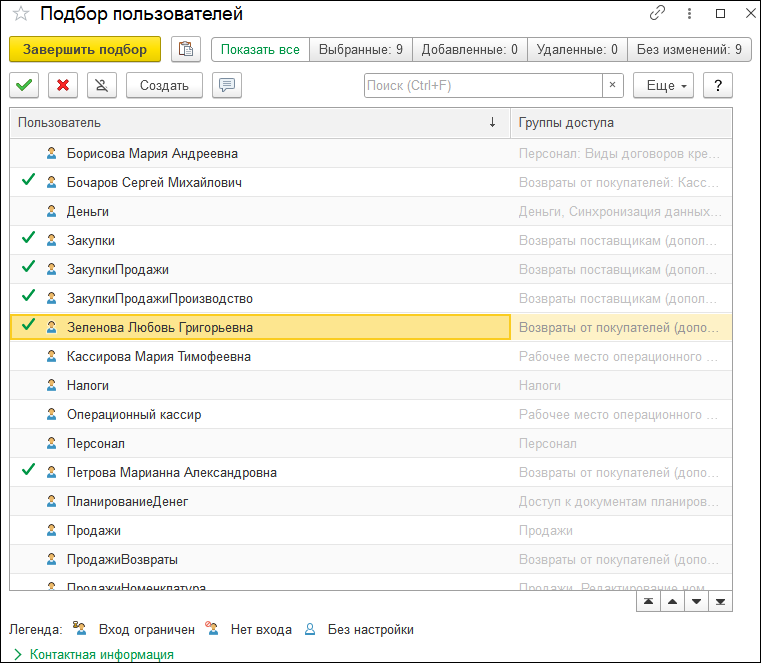
Task: Click the crossed-out user icon button
Action: [101, 85]
